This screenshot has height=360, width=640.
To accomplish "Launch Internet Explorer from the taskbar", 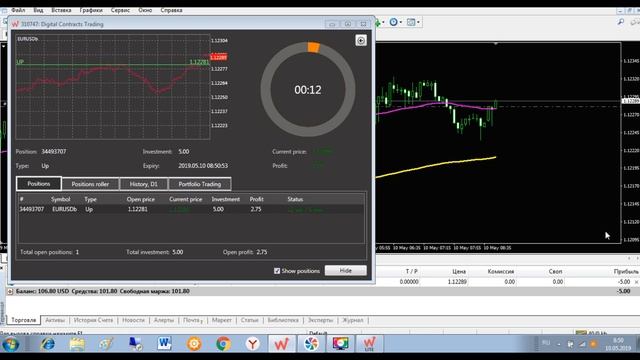I will pos(47,344).
